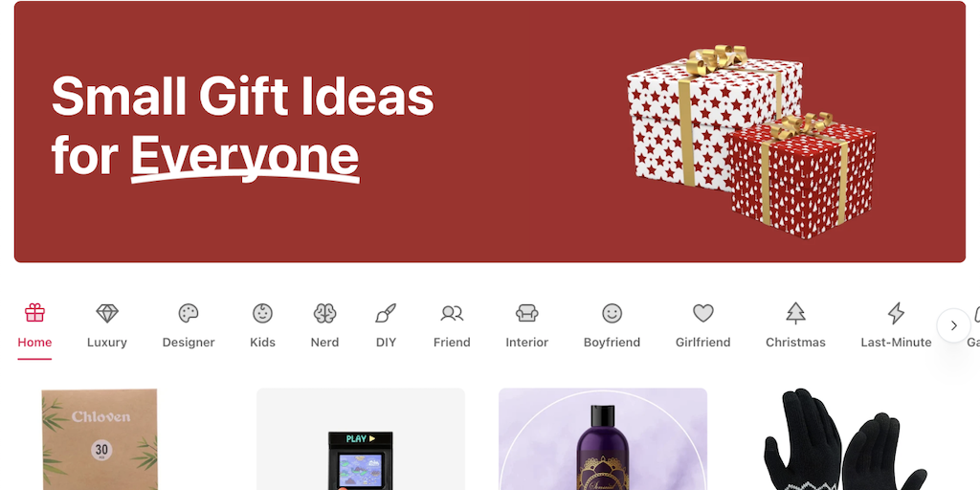Switch to the Luxury tab label

click(107, 343)
